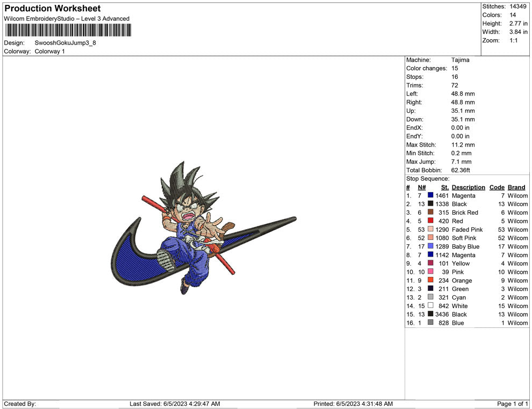
Task: Click the Magenta swatch in stop row 1
Action: 430,195
